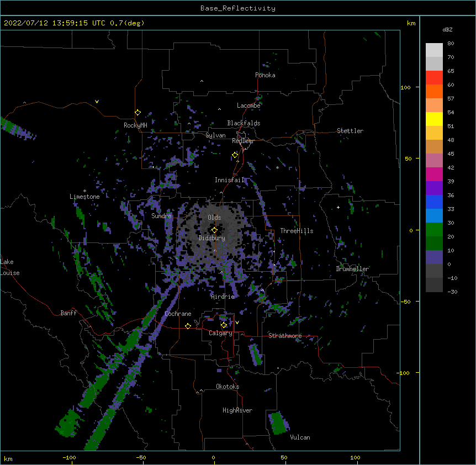476x465 pixels.
Task: Select the magenta 42-39 dBZ legend swatch
Action: click(434, 174)
